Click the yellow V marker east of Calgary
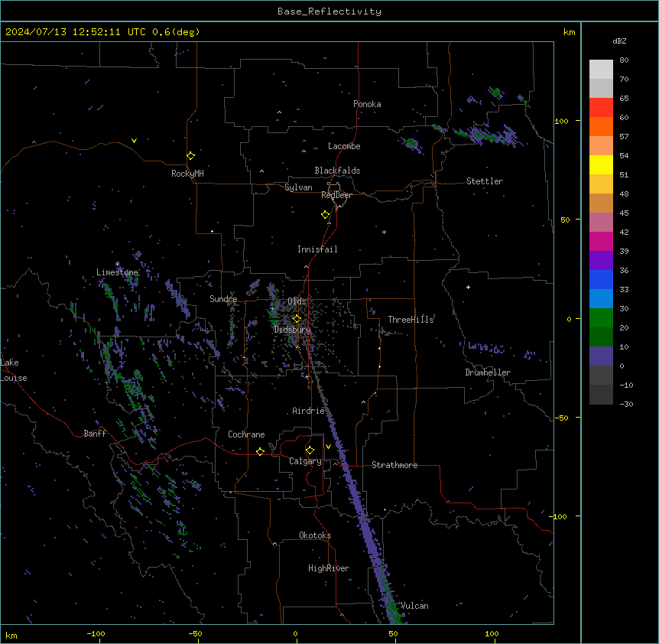Image resolution: width=659 pixels, height=644 pixels. 328,447
